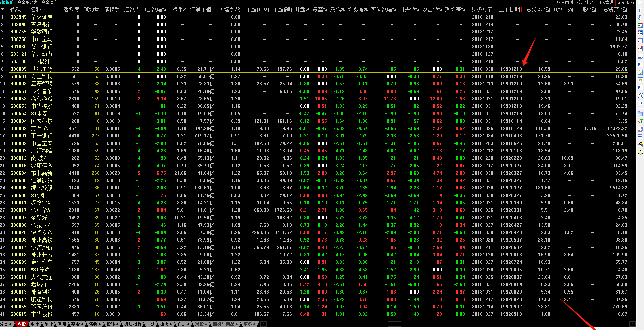
Task: Open the blue folder sidebar icon
Action: click(640, 113)
